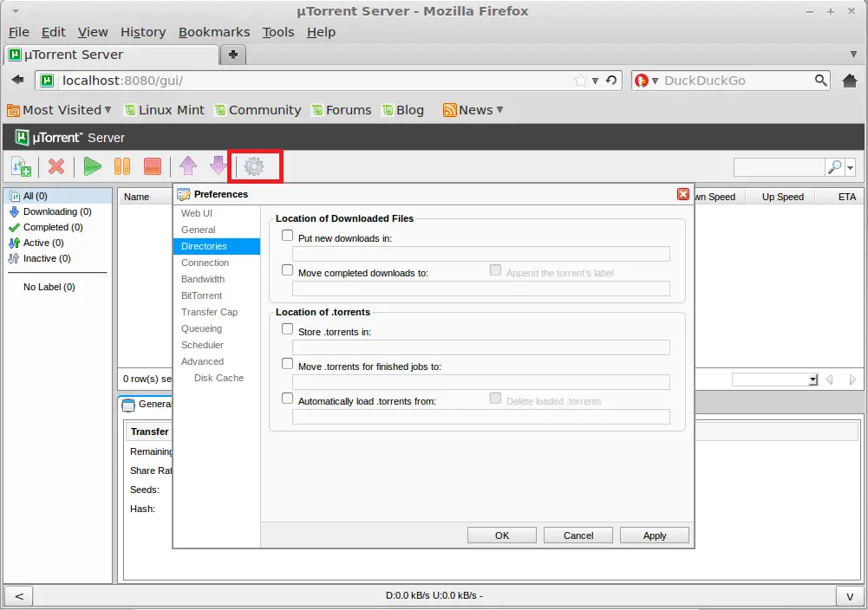Image resolution: width=868 pixels, height=610 pixels.
Task: Enable the 'Move completed downloads to' checkbox
Action: click(x=287, y=269)
